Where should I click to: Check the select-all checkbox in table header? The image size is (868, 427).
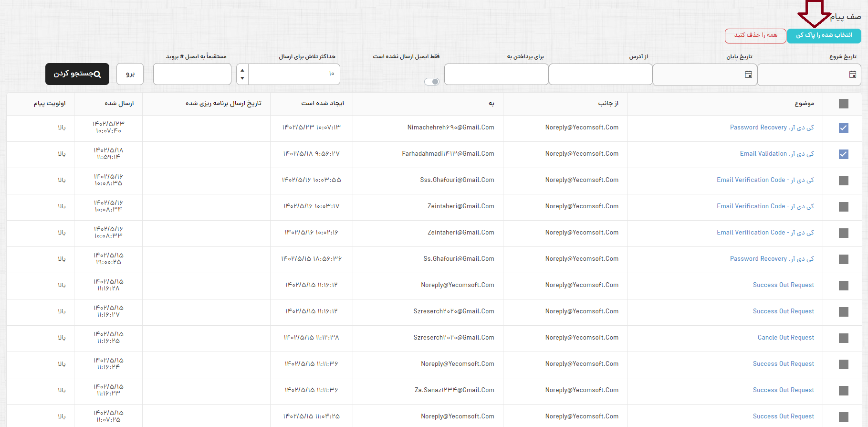[843, 104]
